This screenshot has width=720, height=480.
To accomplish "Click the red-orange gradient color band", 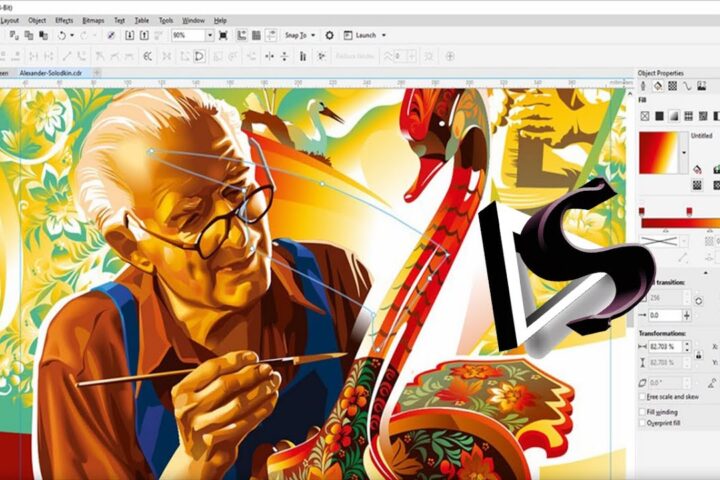I will tap(681, 223).
